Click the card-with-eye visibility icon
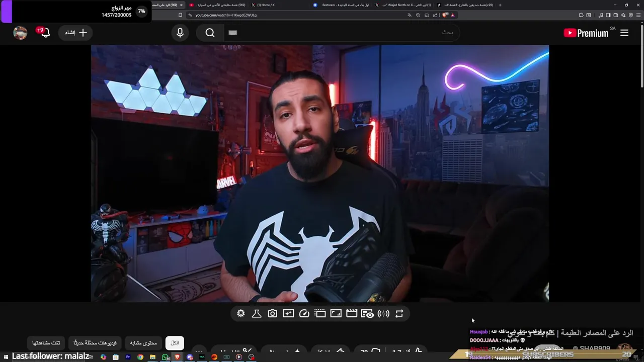The width and height of the screenshot is (644, 362). pos(368,314)
